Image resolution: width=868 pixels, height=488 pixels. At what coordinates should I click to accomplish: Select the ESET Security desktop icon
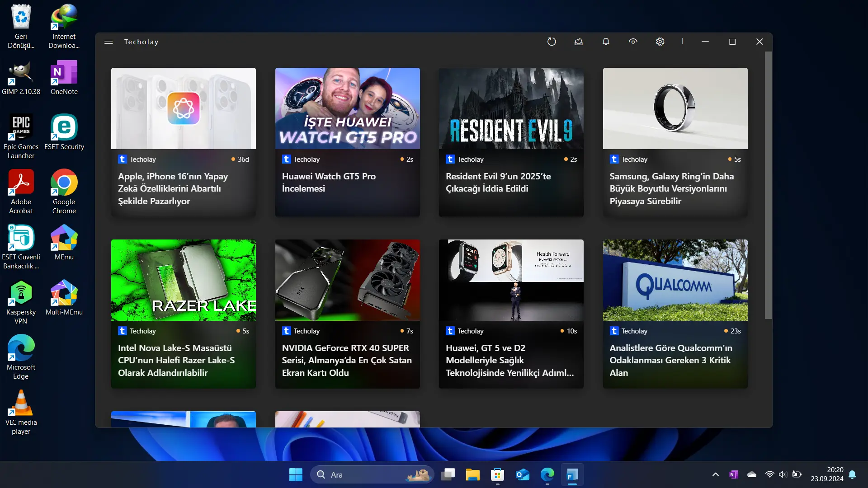click(x=64, y=132)
